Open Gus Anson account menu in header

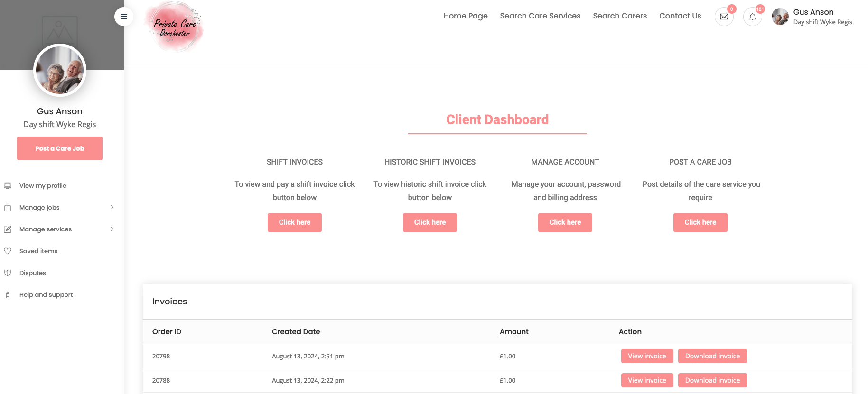[812, 17]
